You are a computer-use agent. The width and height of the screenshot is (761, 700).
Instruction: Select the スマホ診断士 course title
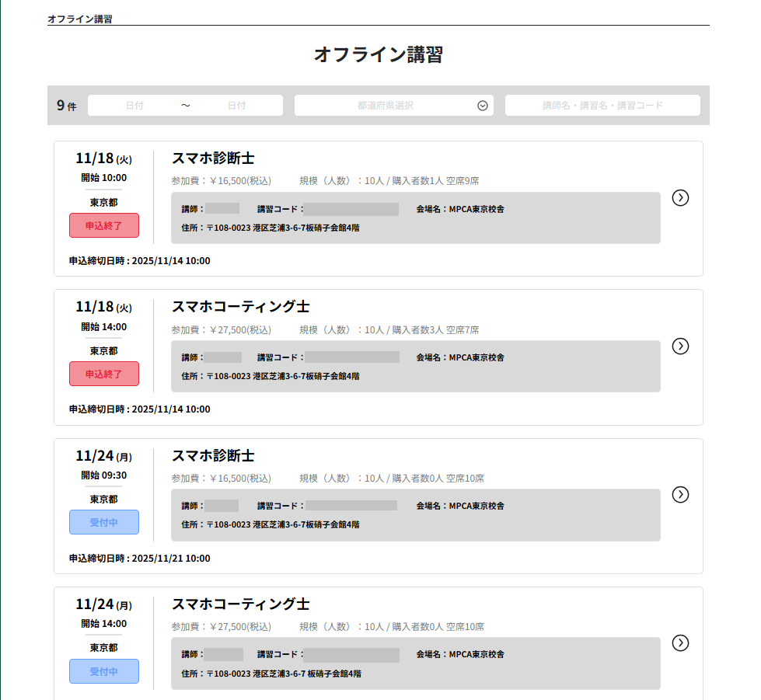click(213, 158)
